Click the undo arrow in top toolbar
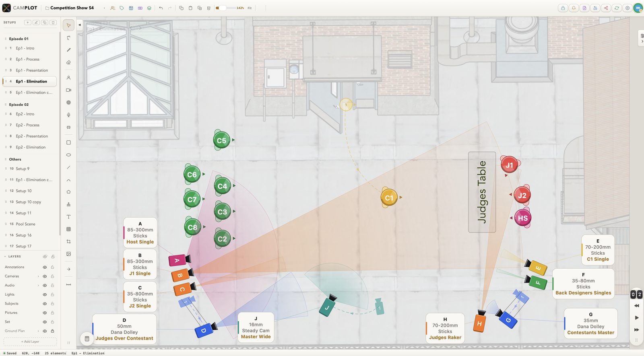This screenshot has width=644, height=356. (161, 8)
